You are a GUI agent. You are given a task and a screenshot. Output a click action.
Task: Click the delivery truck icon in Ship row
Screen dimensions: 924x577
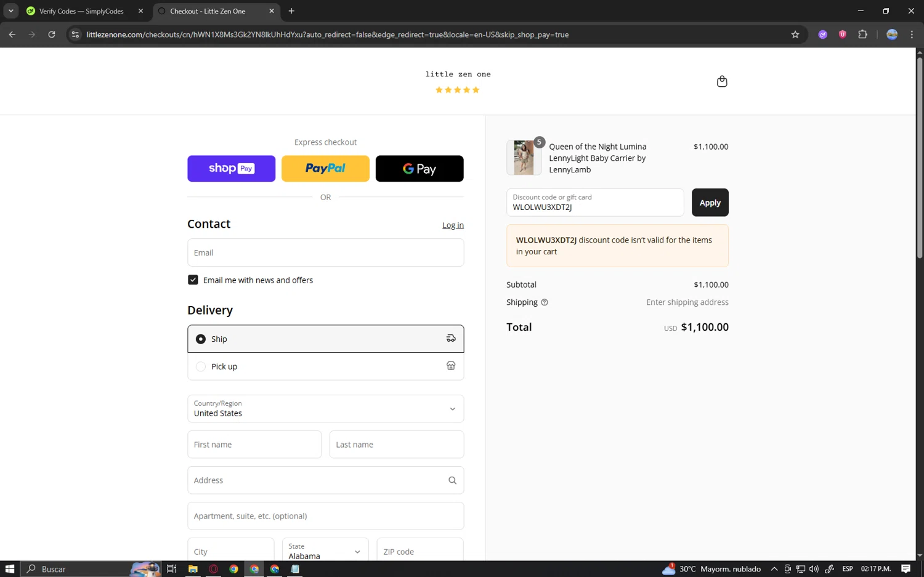point(451,338)
